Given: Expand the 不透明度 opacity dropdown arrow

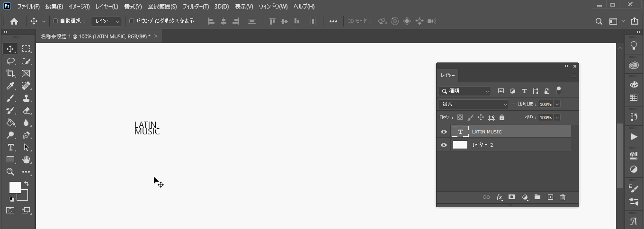Looking at the screenshot, I should coord(557,104).
